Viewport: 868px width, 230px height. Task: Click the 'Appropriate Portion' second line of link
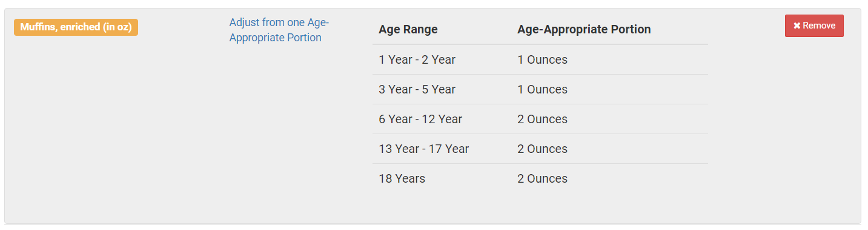coord(275,38)
